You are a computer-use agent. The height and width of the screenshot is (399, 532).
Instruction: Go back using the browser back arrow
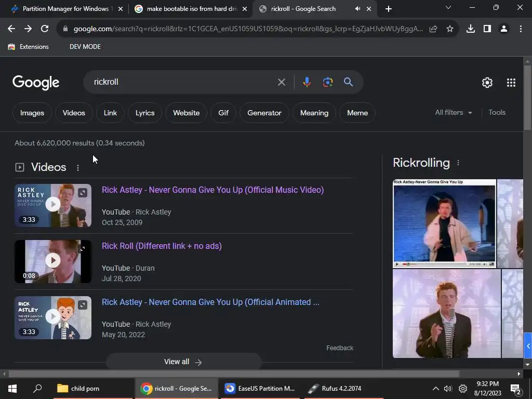(11, 29)
